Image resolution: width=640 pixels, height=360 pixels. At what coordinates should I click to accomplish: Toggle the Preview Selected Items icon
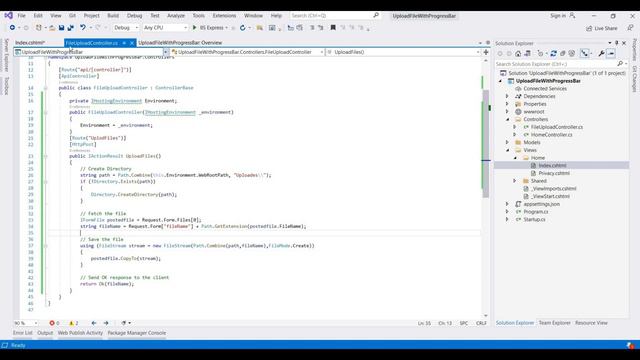tap(611, 53)
